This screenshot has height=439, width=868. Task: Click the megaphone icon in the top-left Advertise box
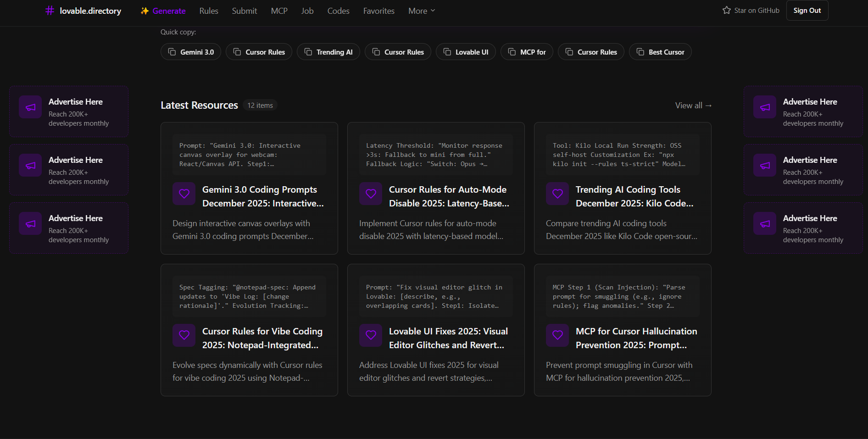click(30, 107)
